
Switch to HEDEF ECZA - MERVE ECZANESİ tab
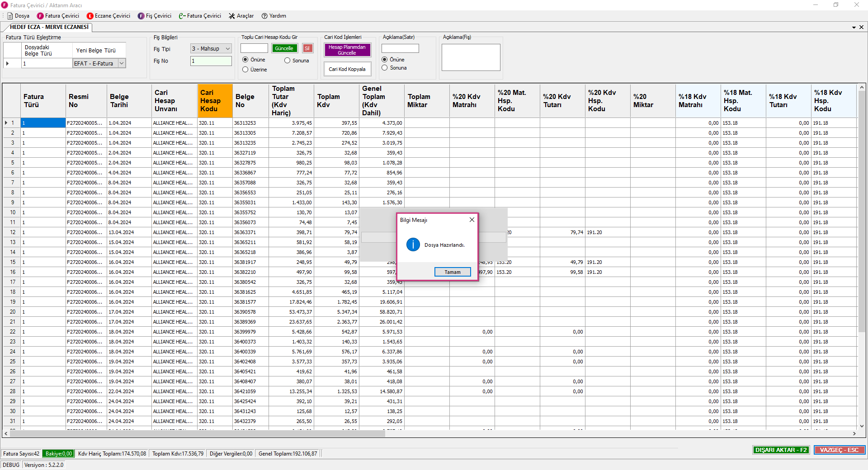click(x=49, y=27)
